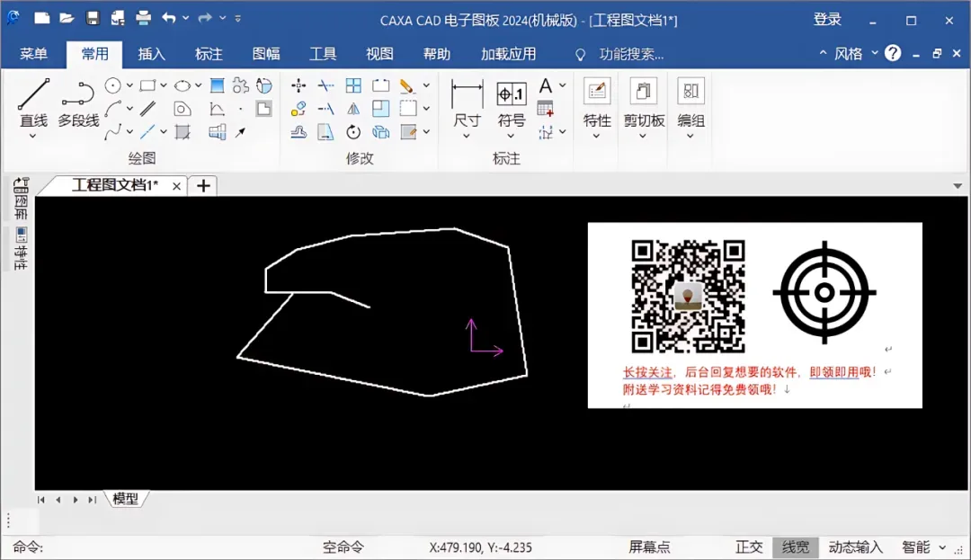The height and width of the screenshot is (560, 971).
Task: Select the 直线 line tool
Action: tap(33, 102)
